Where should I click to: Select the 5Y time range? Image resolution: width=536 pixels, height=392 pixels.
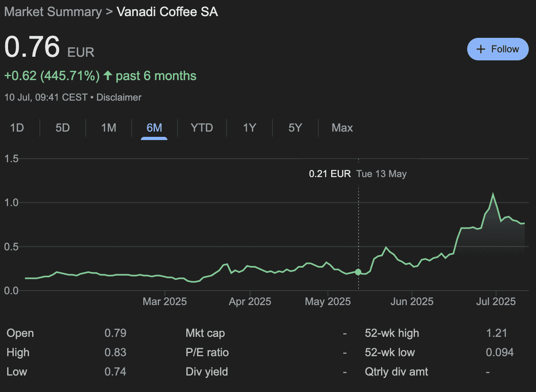click(295, 128)
